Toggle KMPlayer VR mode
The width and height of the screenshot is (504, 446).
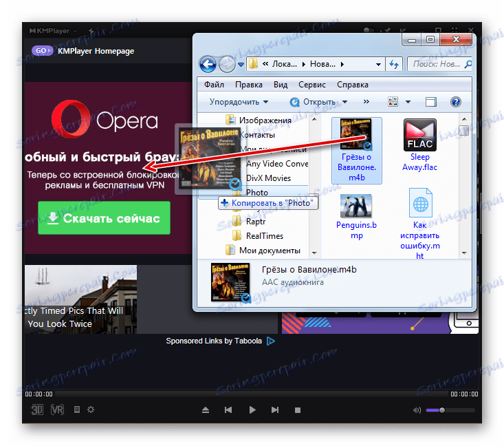click(x=58, y=410)
